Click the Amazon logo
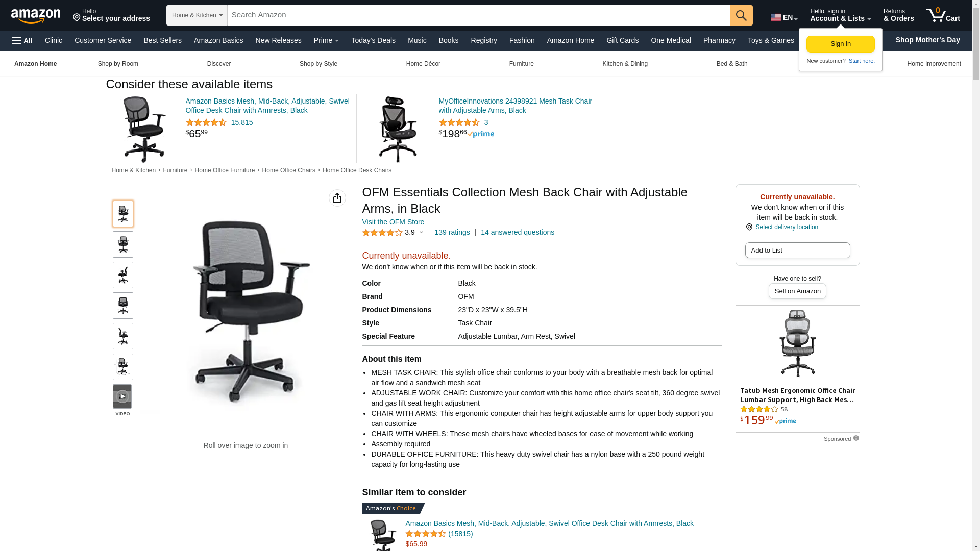The image size is (980, 551). click(36, 16)
